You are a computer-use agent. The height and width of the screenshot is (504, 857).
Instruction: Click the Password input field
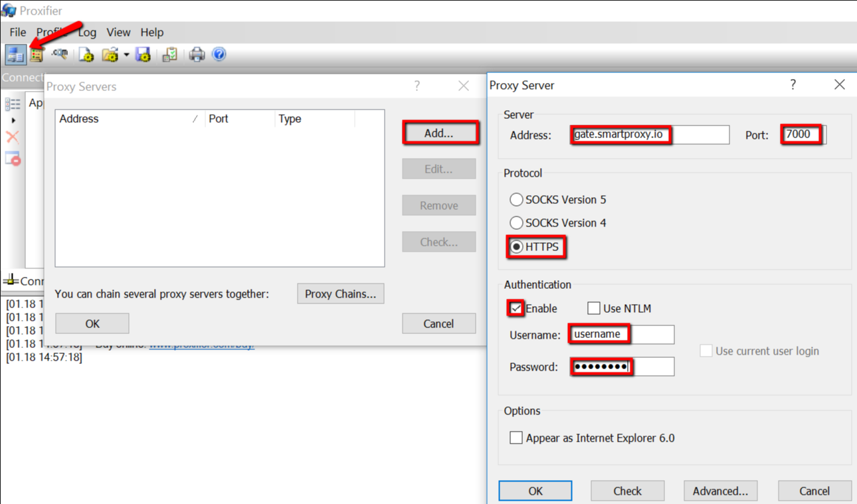point(621,367)
